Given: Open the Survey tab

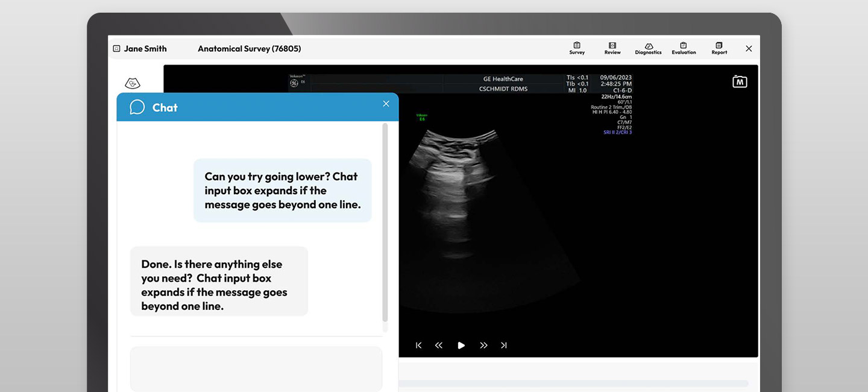Looking at the screenshot, I should tap(577, 48).
